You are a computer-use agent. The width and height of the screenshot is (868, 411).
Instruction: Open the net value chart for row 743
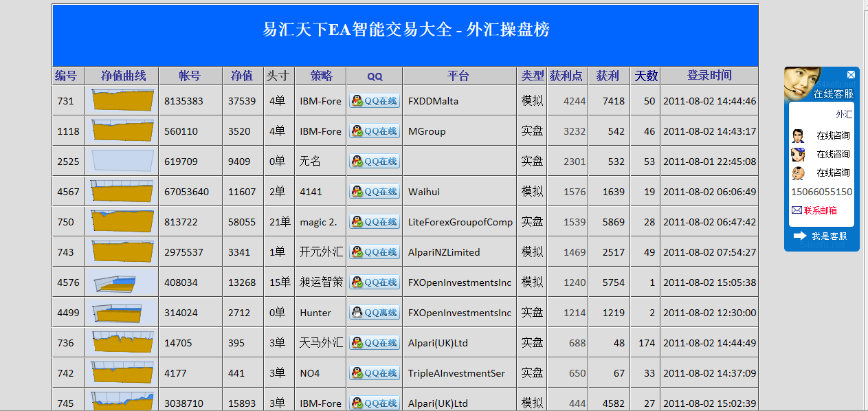click(x=123, y=252)
